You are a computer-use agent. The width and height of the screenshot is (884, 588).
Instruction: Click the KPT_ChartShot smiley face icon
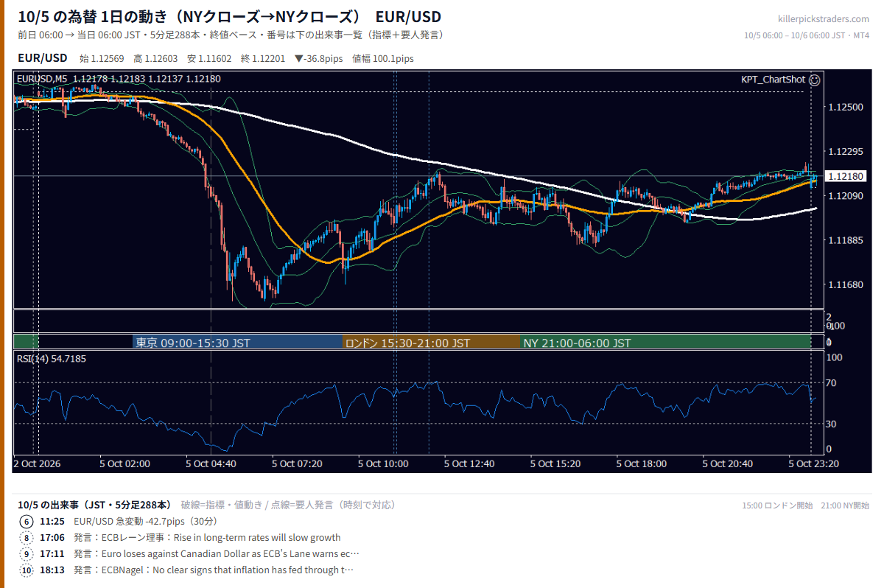click(814, 79)
